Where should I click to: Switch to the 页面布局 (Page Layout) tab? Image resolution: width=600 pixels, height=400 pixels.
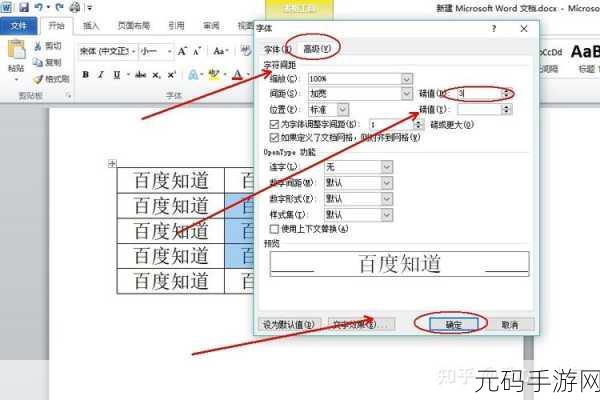point(134,26)
